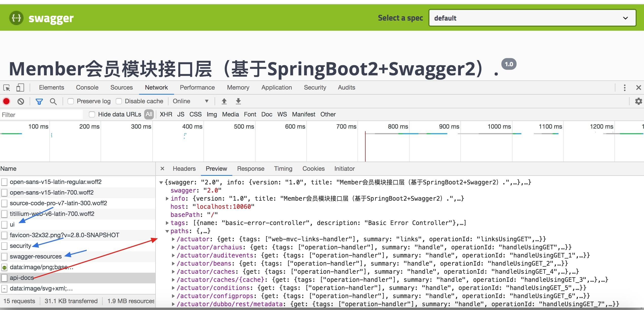Enable the Preserve log checkbox
The height and width of the screenshot is (310, 644).
pyautogui.click(x=71, y=101)
